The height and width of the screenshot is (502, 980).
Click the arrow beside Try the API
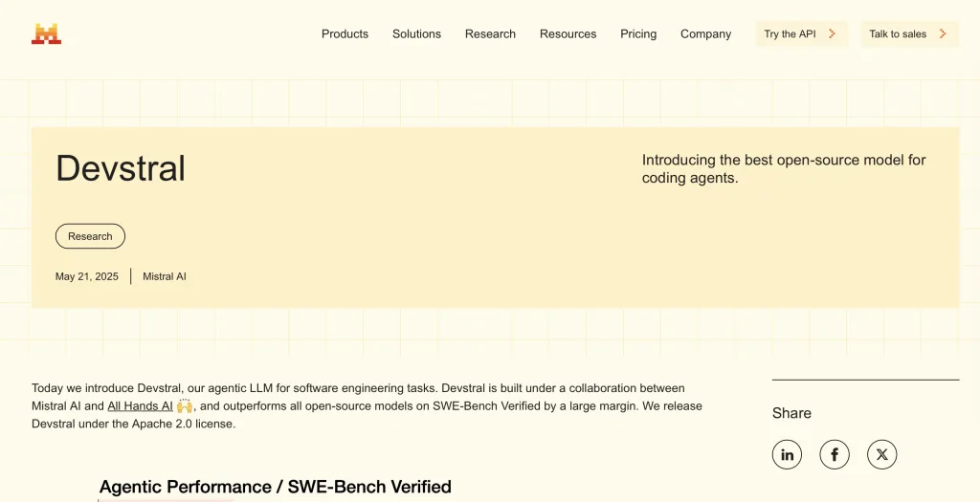(832, 33)
